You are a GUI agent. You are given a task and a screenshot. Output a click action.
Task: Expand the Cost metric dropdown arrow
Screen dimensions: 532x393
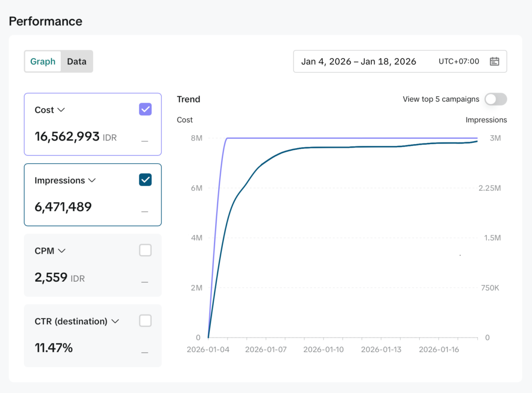61,110
